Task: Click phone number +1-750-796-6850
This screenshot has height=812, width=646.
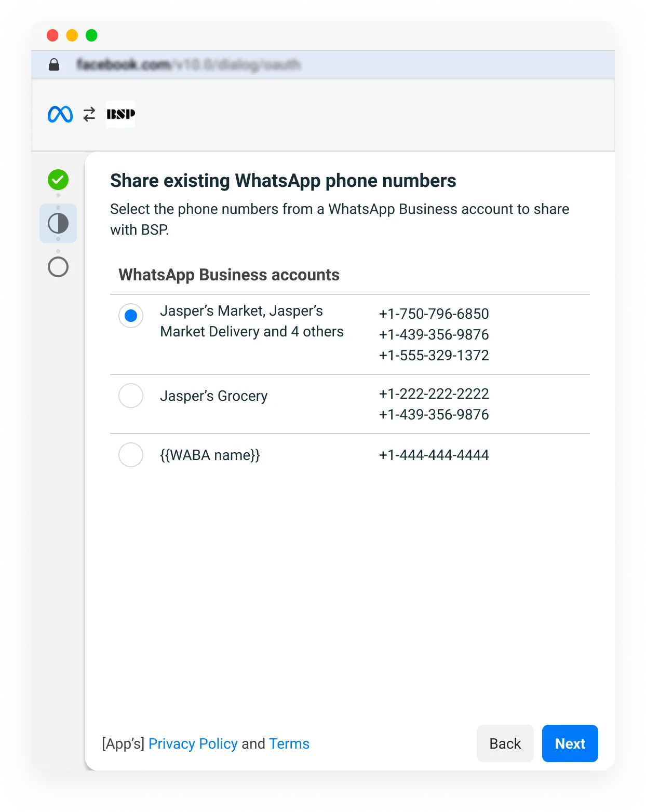Action: 434,314
